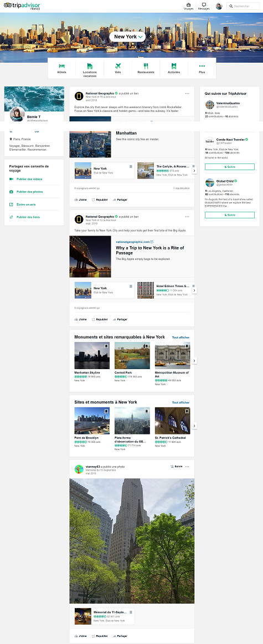Like the second National Geographic post
The height and width of the screenshot is (644, 263).
click(x=81, y=319)
